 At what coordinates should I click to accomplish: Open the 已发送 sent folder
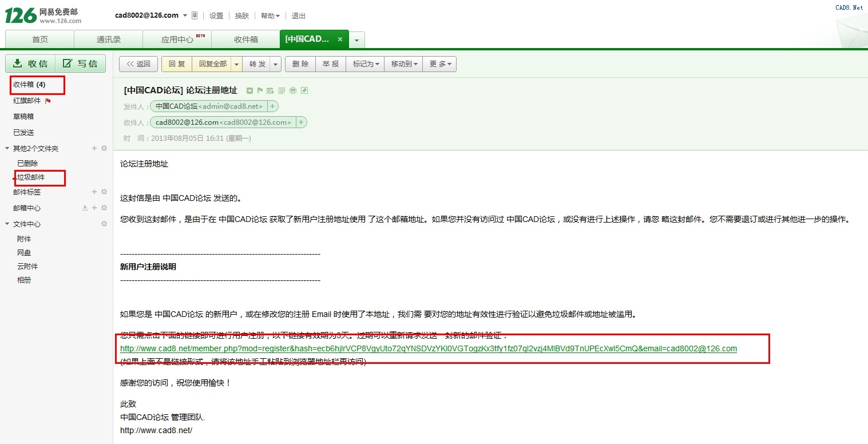[23, 132]
